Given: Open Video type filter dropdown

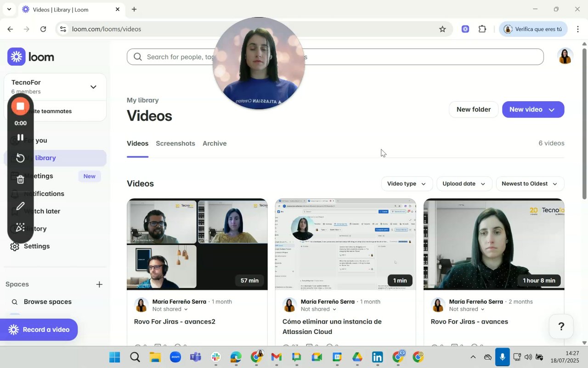Looking at the screenshot, I should click(407, 184).
